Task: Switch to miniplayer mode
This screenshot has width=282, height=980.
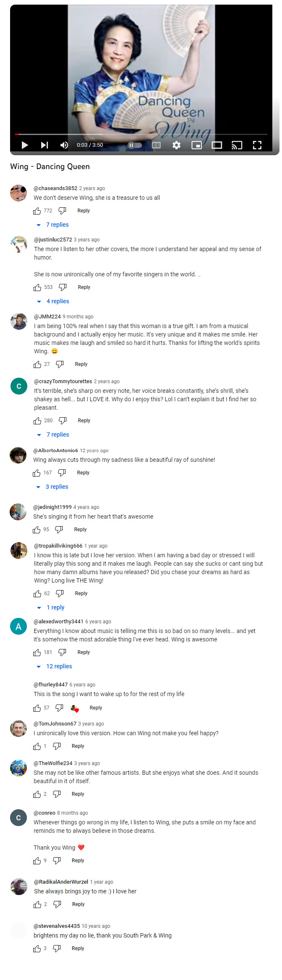Action: pyautogui.click(x=196, y=145)
